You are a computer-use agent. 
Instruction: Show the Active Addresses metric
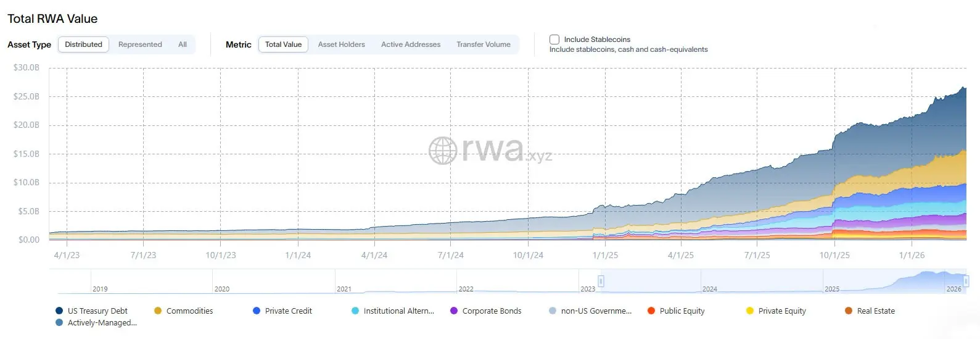pos(411,44)
